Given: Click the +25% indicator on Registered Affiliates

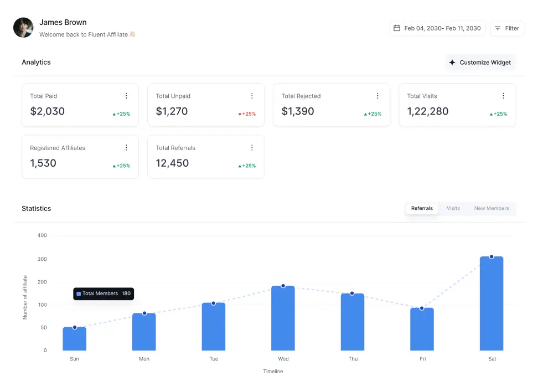Looking at the screenshot, I should point(121,166).
